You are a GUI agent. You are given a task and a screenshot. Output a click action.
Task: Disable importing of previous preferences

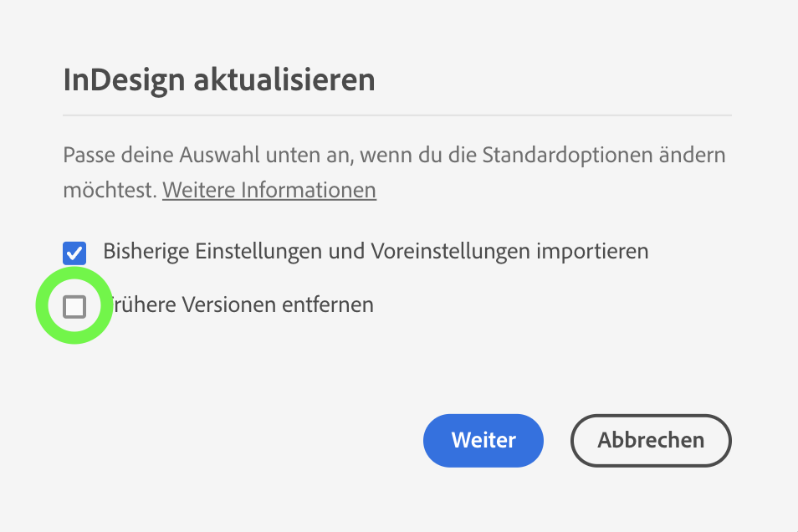[74, 252]
